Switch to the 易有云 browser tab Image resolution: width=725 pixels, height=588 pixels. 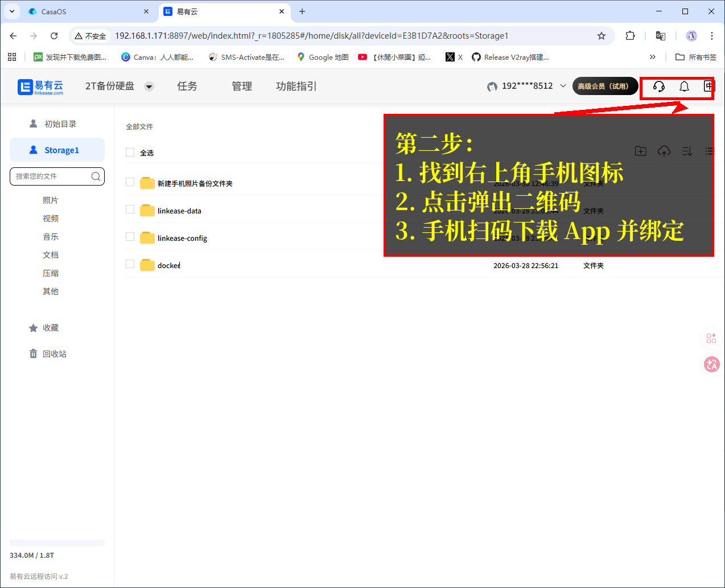(225, 11)
